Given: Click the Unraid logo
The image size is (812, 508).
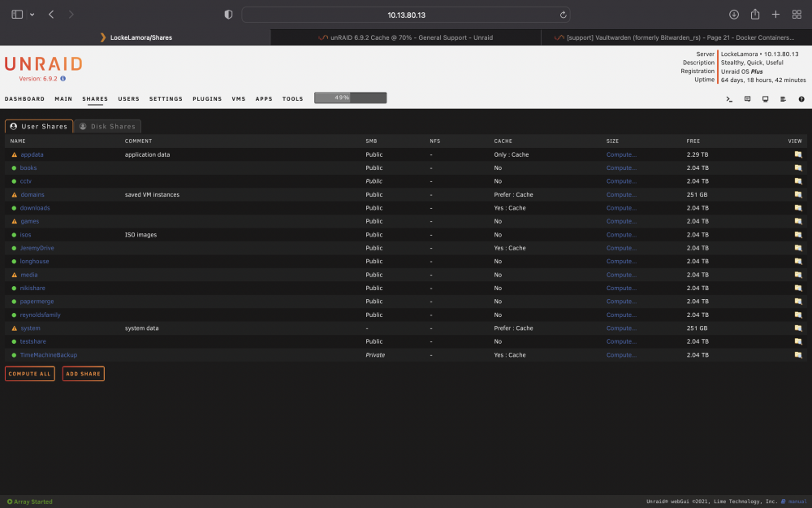Looking at the screenshot, I should coord(44,63).
